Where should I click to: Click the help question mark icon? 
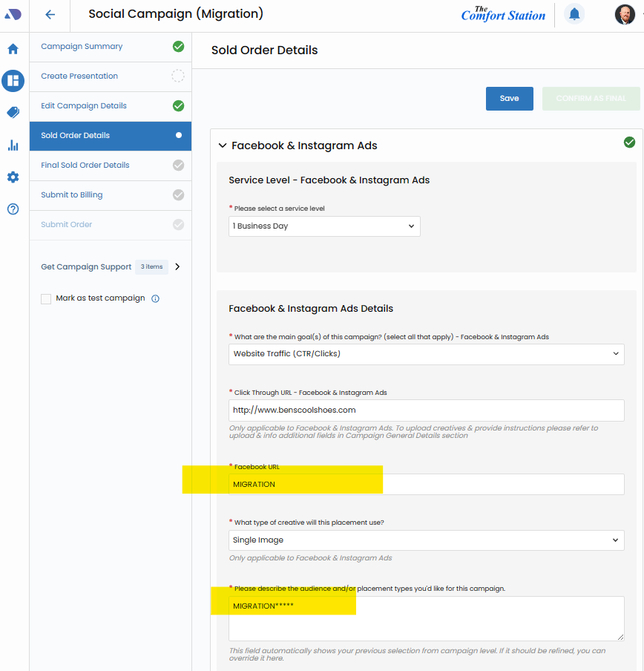click(13, 209)
